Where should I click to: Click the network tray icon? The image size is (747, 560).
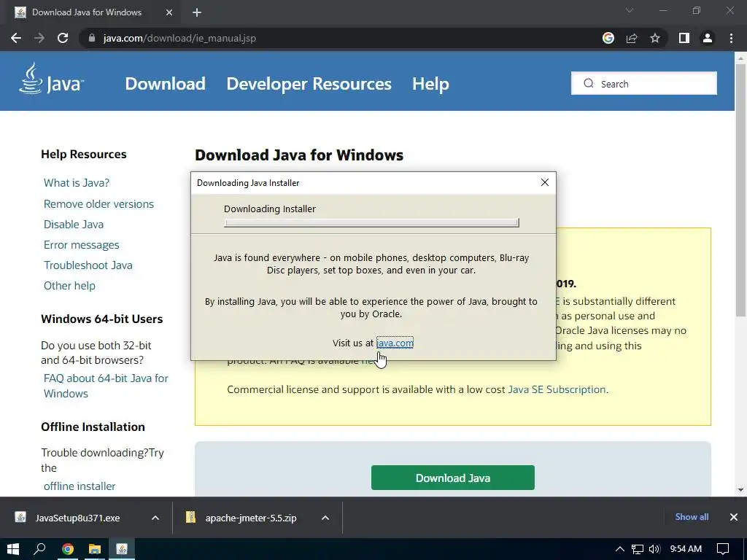pos(638,549)
